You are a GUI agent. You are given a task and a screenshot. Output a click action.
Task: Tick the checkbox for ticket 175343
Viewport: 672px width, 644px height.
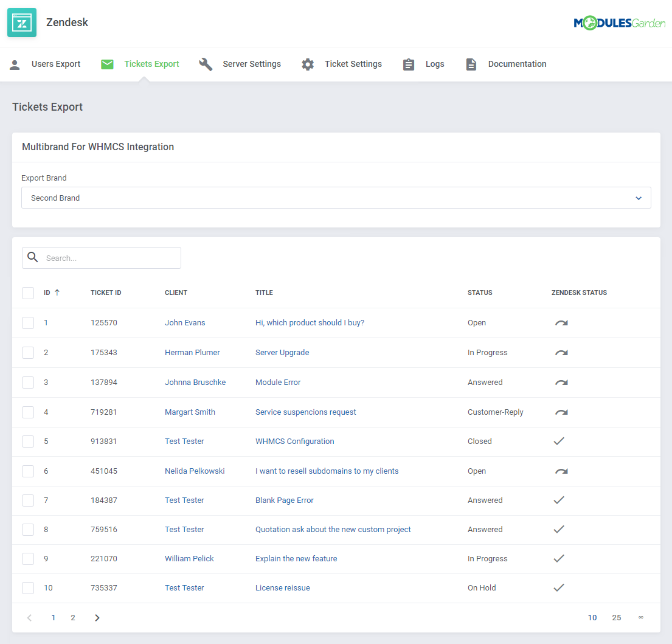tap(27, 352)
